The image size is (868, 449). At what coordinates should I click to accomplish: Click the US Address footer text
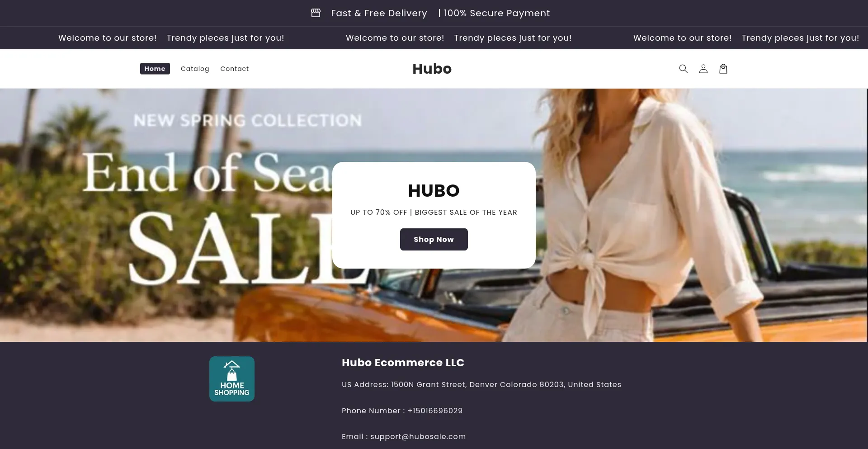click(x=481, y=385)
